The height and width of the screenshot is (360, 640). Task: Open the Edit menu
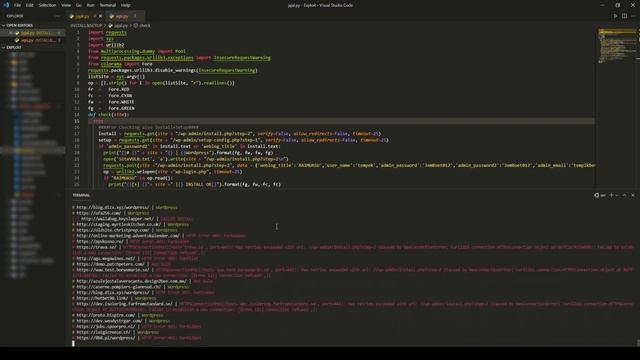29,5
